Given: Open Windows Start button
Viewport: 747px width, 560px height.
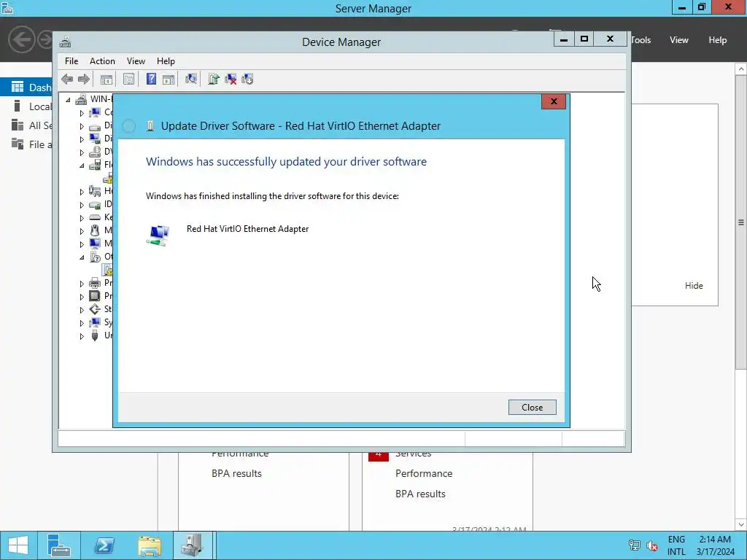Looking at the screenshot, I should [18, 545].
